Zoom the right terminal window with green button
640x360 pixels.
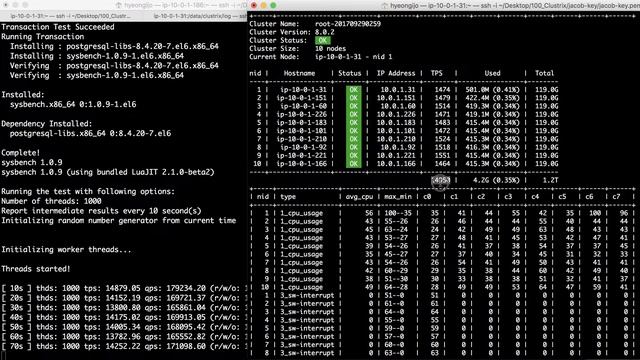coord(273,5)
